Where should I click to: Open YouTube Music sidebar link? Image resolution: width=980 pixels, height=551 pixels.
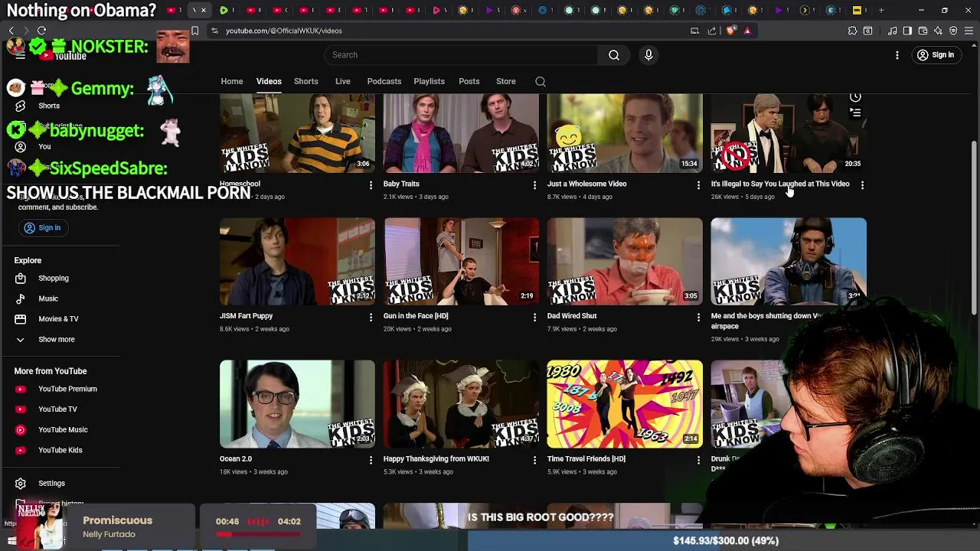point(63,430)
